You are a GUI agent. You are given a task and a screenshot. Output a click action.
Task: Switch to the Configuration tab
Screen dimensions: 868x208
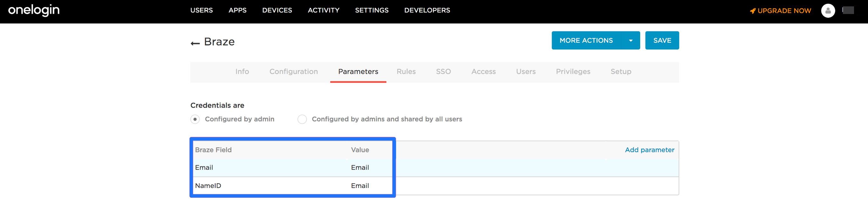294,72
